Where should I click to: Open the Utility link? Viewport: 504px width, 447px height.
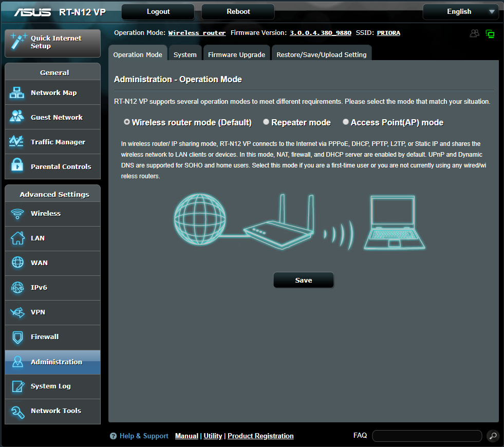(213, 436)
